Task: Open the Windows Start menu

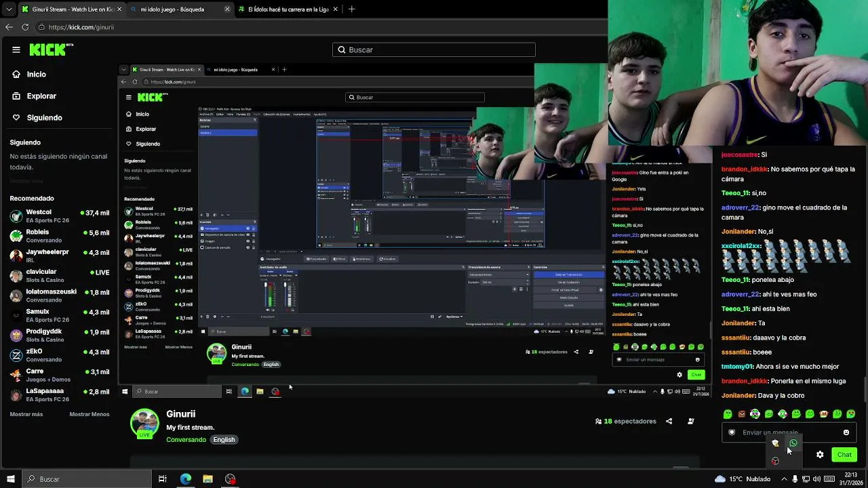Action: (10, 479)
